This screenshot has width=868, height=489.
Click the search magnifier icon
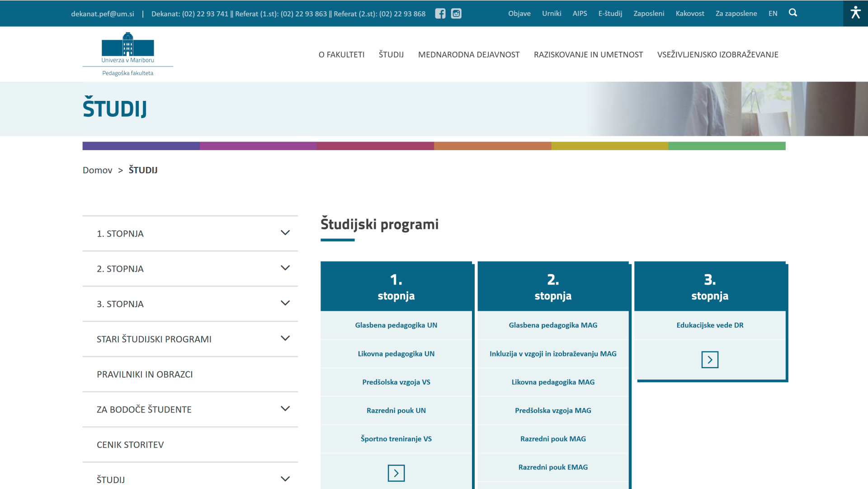click(793, 13)
